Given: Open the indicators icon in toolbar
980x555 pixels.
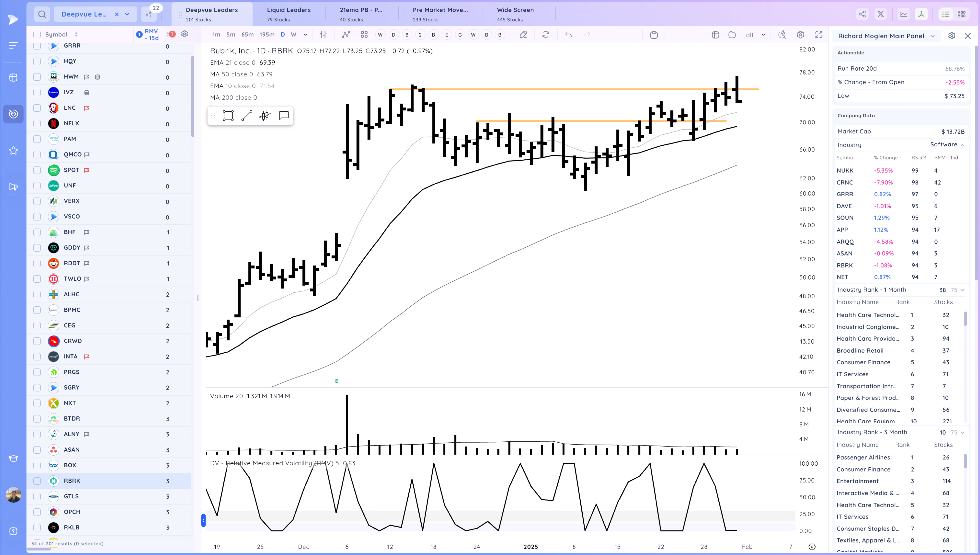Looking at the screenshot, I should (346, 35).
